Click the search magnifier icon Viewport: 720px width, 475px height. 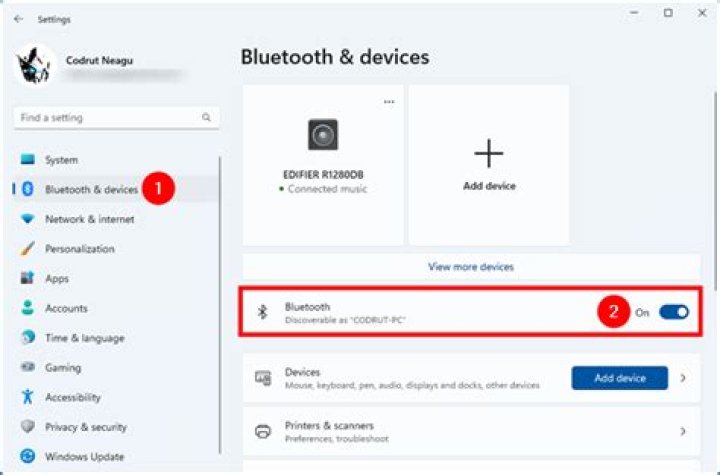(x=207, y=118)
